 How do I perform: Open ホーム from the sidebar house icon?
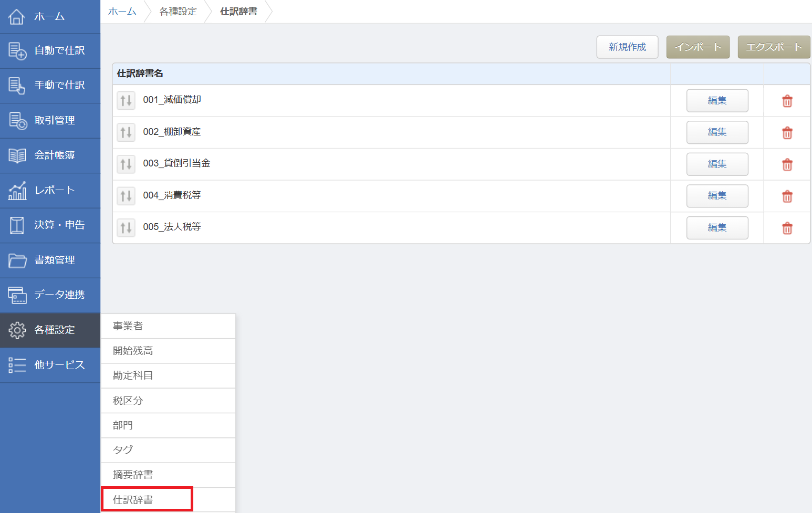pyautogui.click(x=17, y=17)
